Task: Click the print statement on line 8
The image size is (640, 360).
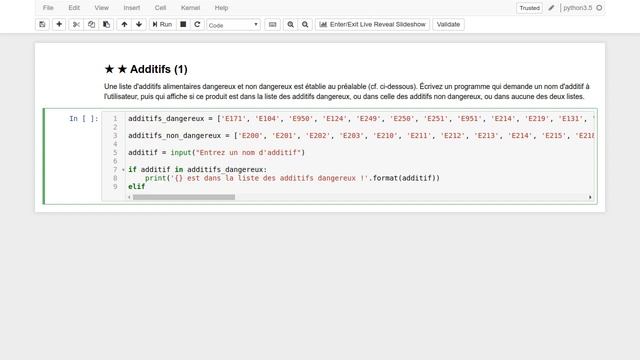Action: click(x=292, y=178)
